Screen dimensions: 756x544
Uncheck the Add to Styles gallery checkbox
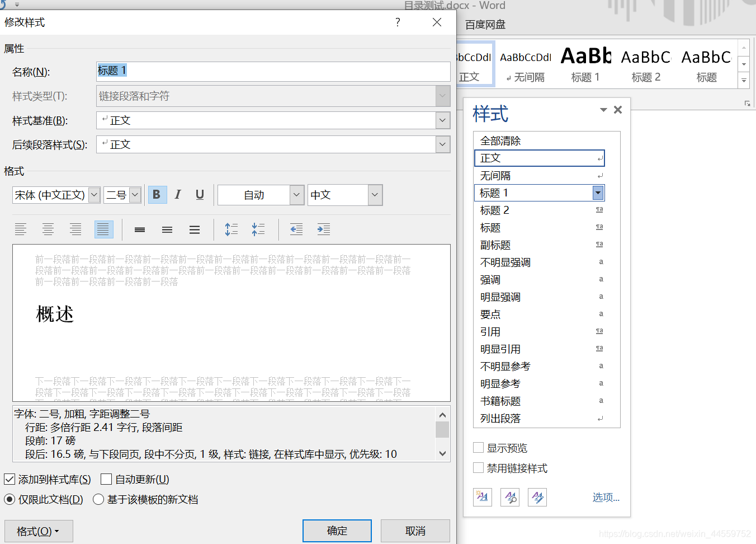[x=10, y=479]
